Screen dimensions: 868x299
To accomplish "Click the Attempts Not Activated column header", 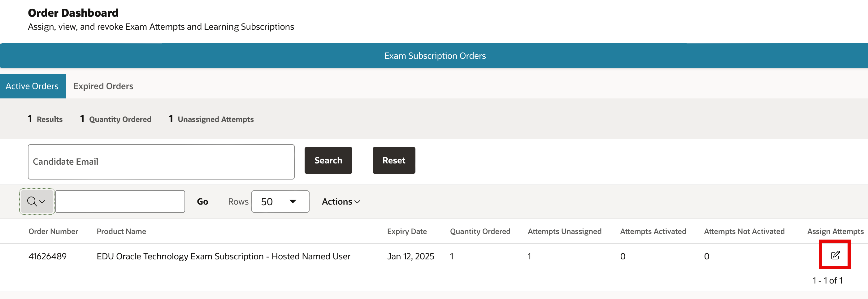I will 744,231.
